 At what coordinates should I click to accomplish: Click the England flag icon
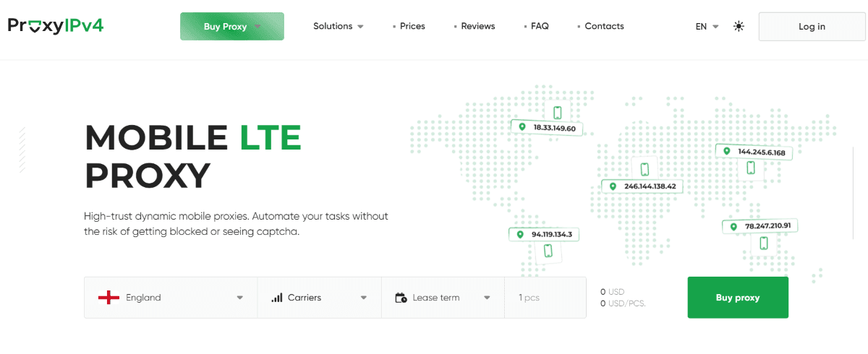pos(109,298)
